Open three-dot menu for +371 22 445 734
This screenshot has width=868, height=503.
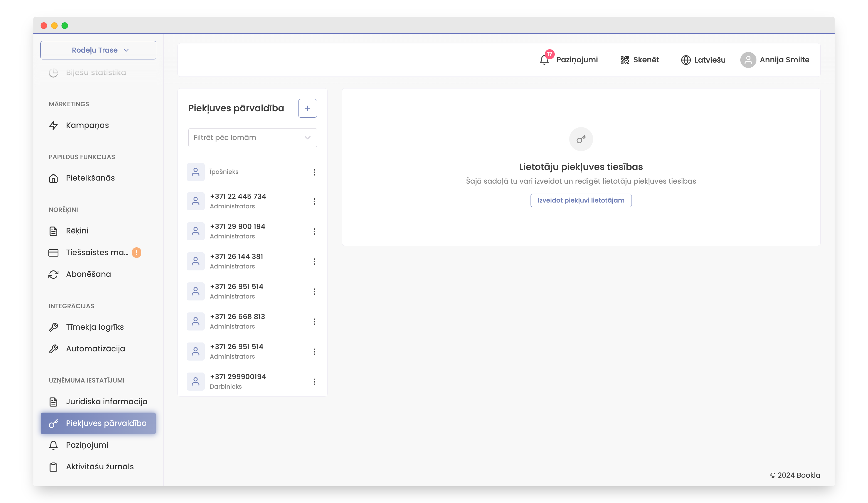[314, 201]
